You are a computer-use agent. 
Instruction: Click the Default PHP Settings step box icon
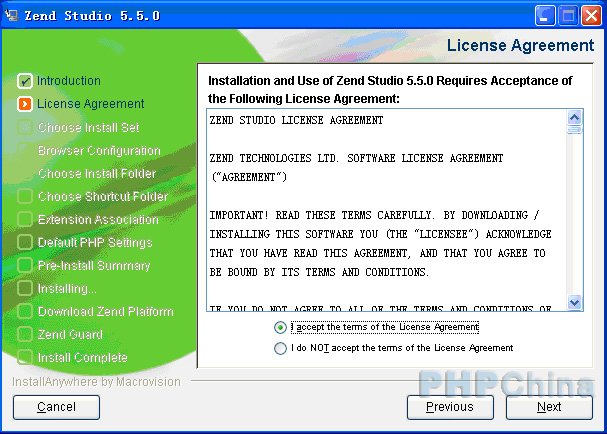[25, 242]
